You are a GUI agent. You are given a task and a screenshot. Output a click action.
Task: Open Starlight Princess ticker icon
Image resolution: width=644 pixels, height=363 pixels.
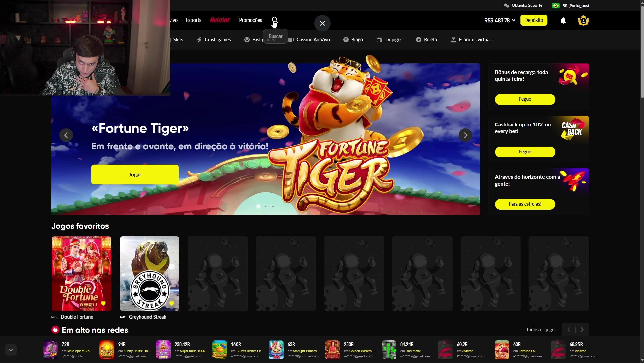pyautogui.click(x=276, y=350)
